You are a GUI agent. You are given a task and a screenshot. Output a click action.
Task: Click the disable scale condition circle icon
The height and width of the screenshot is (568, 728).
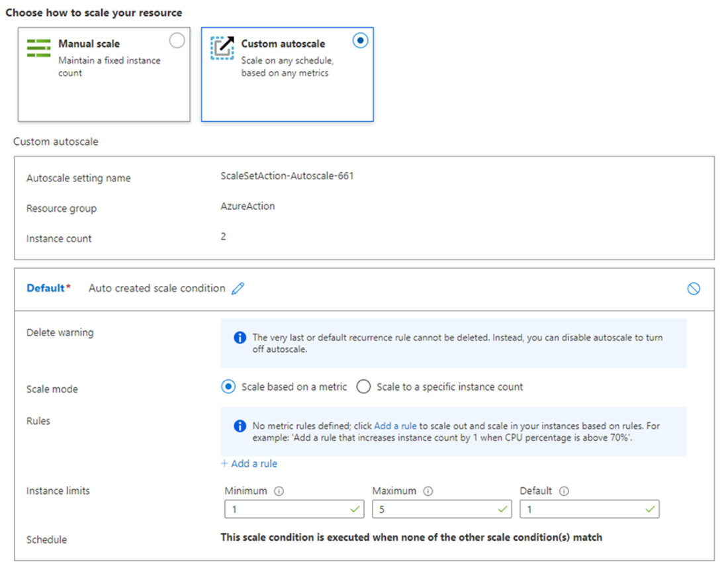click(x=694, y=289)
